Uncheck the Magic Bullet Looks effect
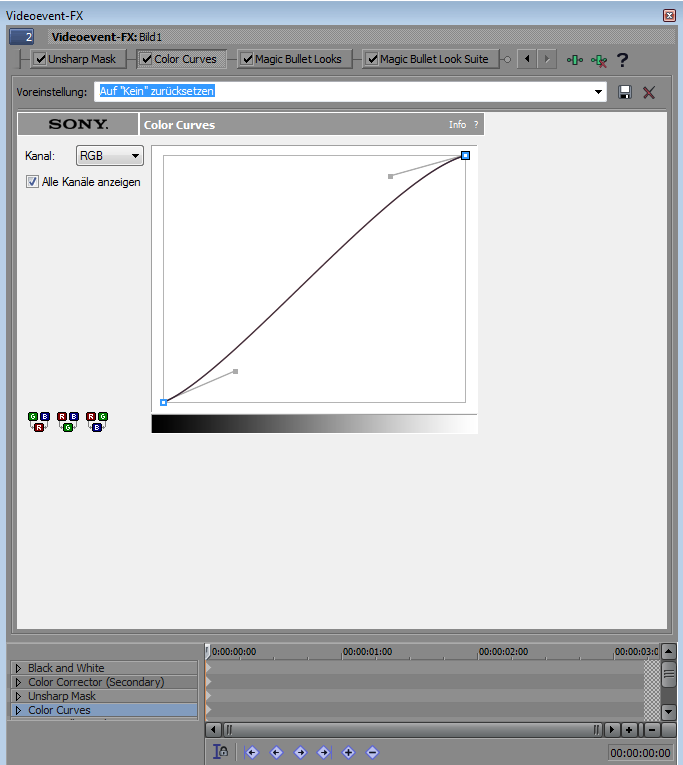683x765 pixels. point(247,59)
